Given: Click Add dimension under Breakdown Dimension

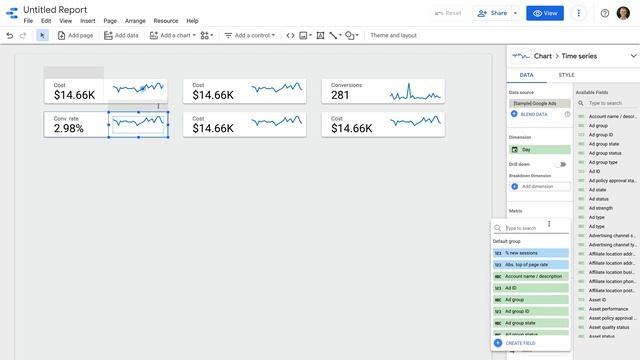Looking at the screenshot, I should tap(540, 187).
